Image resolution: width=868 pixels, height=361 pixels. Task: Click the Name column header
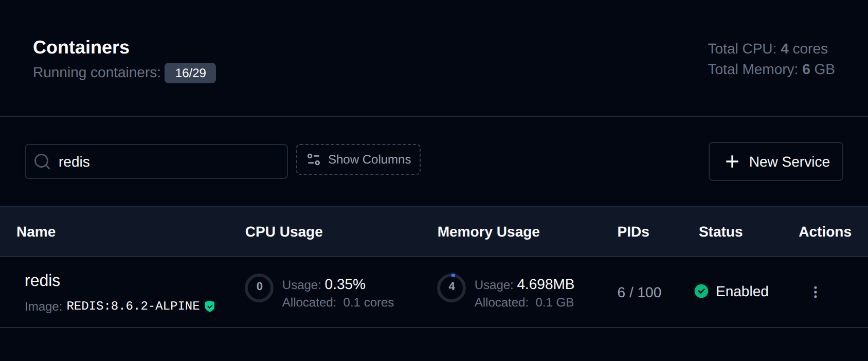[36, 232]
